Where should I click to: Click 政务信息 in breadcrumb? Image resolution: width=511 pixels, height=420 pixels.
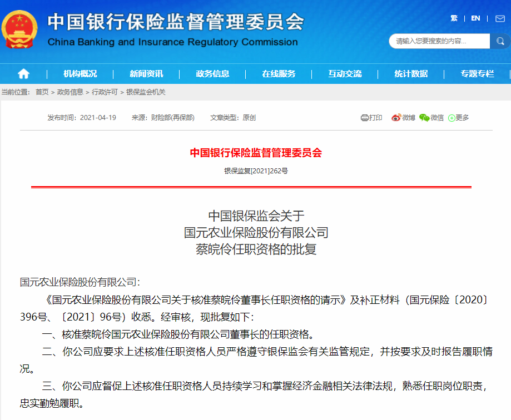(70, 92)
